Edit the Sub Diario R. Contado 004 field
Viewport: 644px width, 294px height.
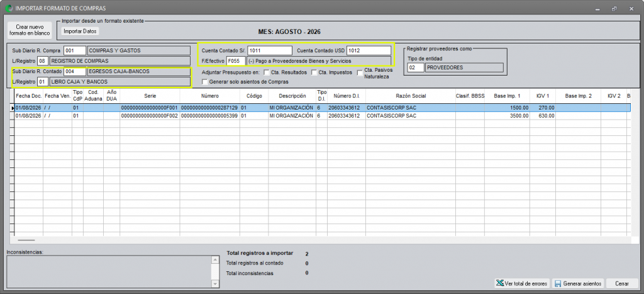tap(75, 72)
